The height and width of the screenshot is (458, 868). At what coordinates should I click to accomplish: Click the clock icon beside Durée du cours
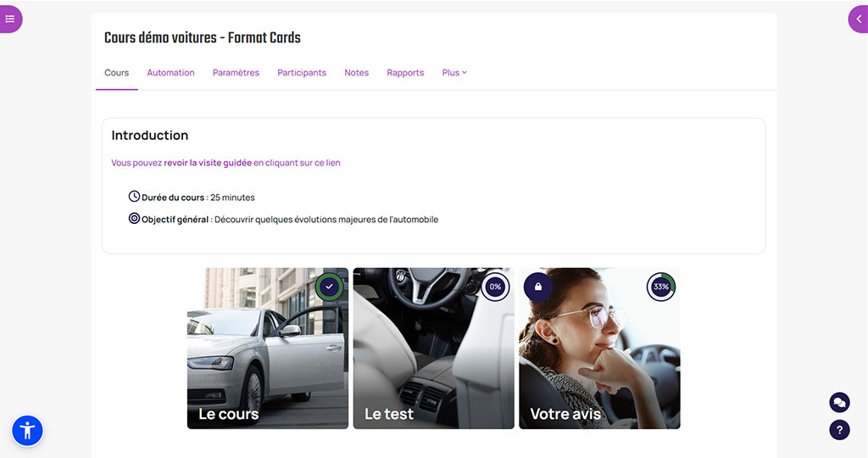pyautogui.click(x=134, y=197)
